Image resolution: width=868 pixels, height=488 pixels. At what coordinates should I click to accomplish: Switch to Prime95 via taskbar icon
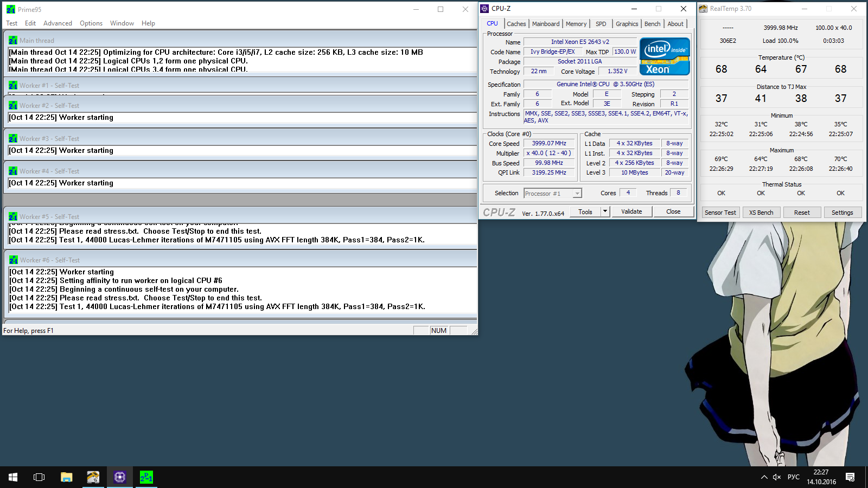146,477
